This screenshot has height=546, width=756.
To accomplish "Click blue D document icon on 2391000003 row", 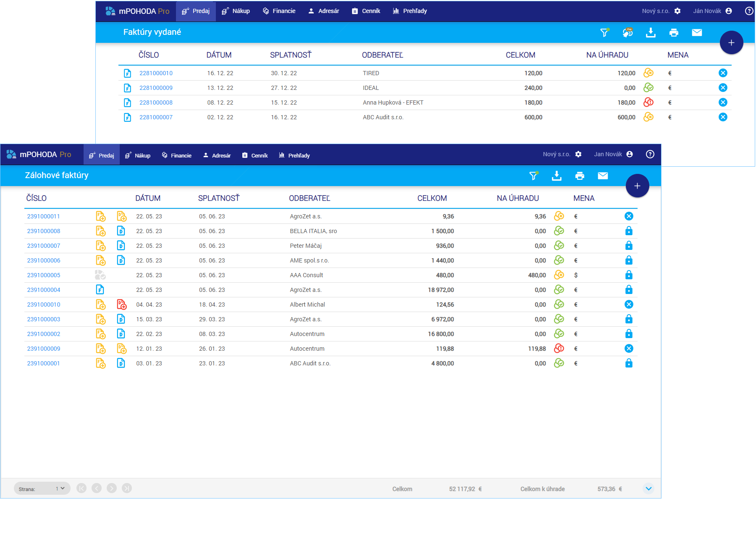I will tap(121, 319).
